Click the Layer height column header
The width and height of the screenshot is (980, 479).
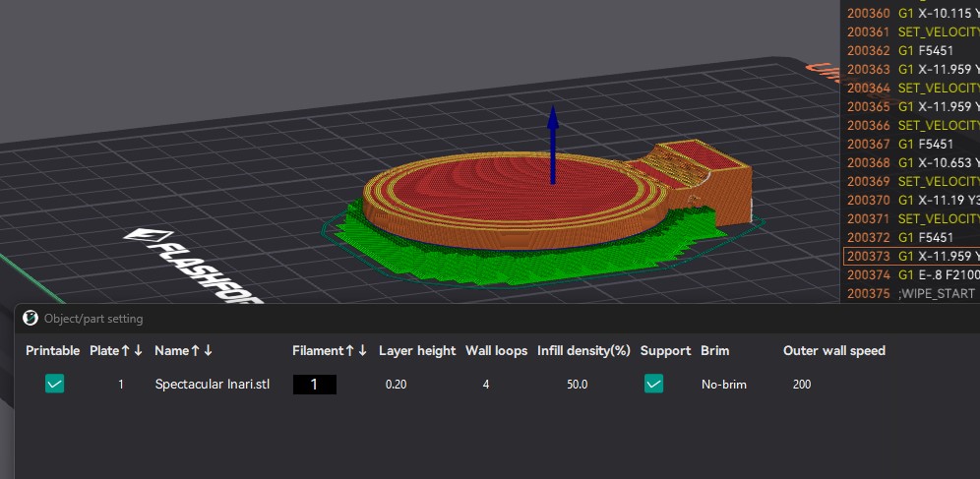click(x=417, y=351)
